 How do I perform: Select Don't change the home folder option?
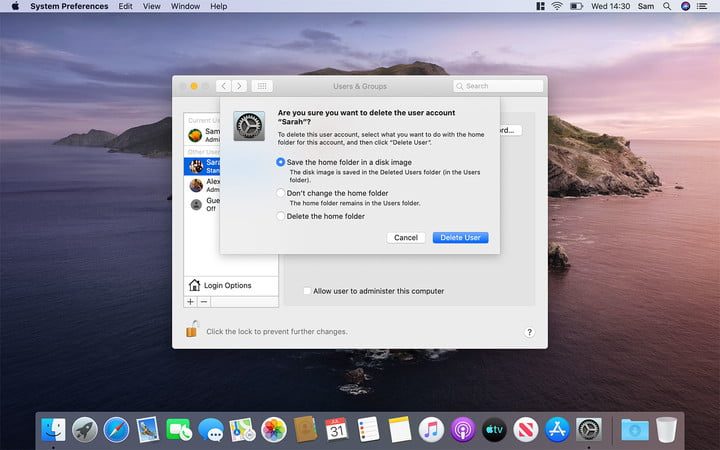281,192
